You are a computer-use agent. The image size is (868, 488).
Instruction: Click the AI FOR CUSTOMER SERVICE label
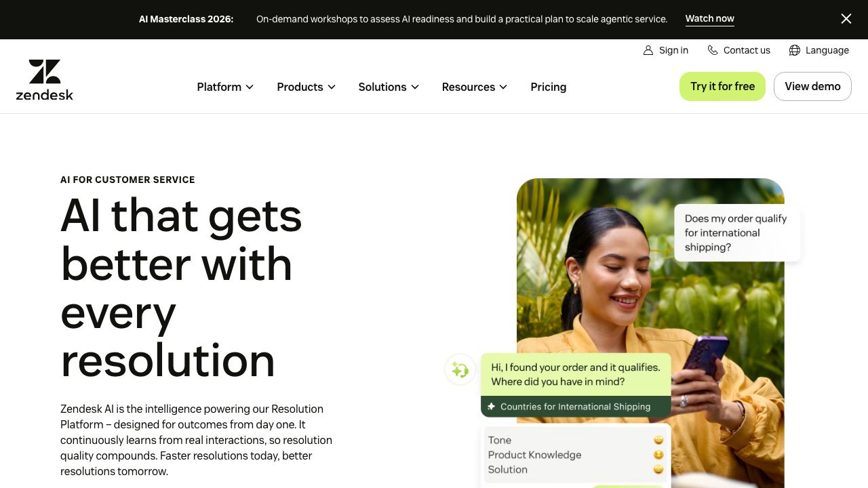pyautogui.click(x=127, y=180)
